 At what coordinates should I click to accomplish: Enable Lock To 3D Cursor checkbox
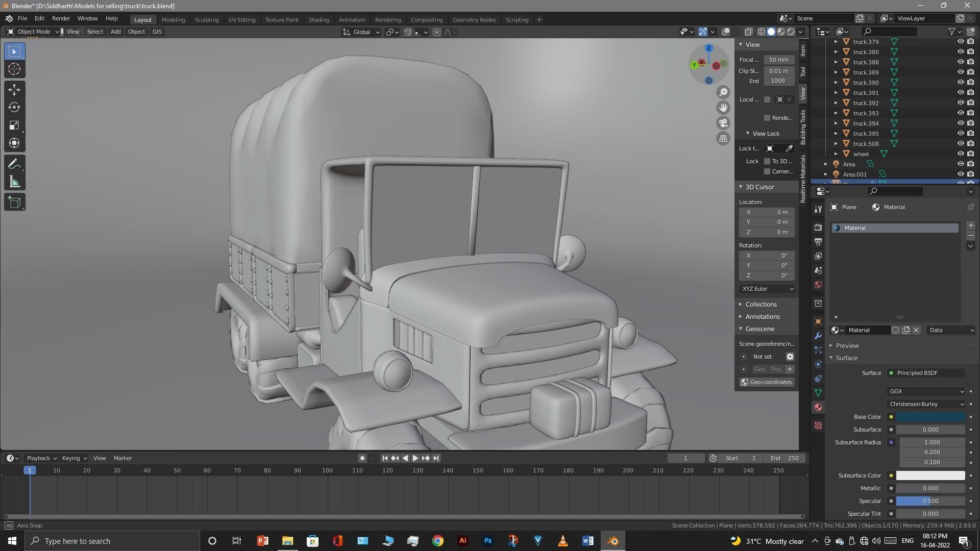pyautogui.click(x=767, y=161)
